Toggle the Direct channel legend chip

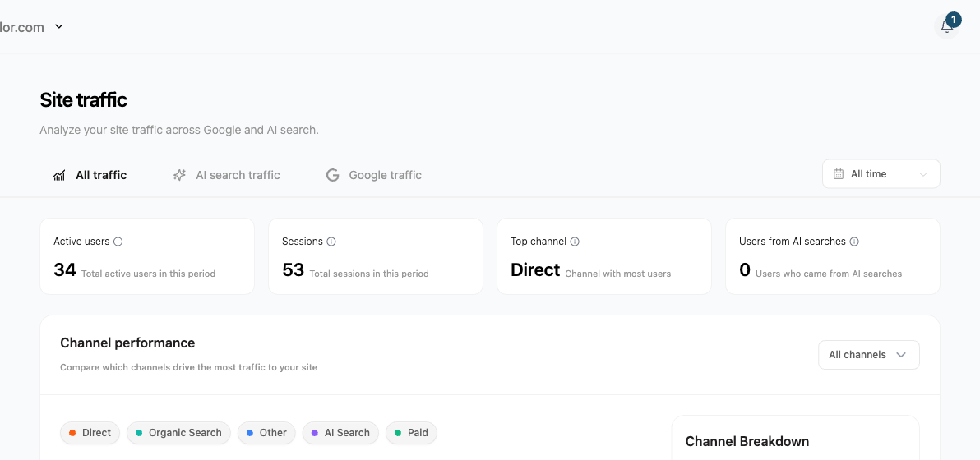90,433
